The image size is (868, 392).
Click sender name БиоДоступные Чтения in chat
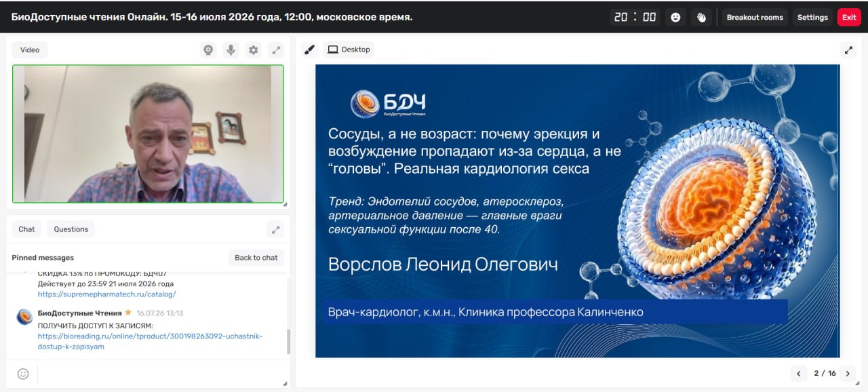tap(79, 313)
